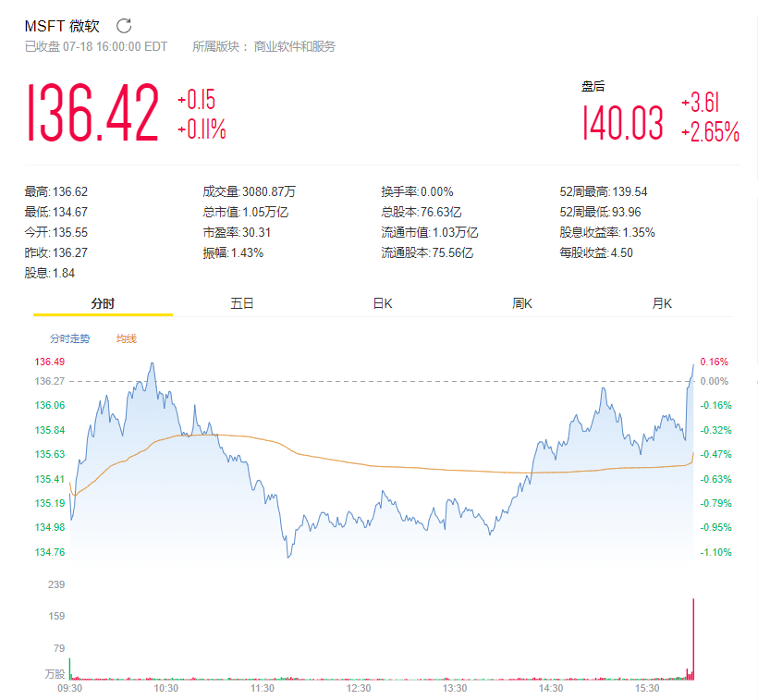Image resolution: width=758 pixels, height=700 pixels.
Task: Click the red closing volume spike bar
Action: click(693, 639)
